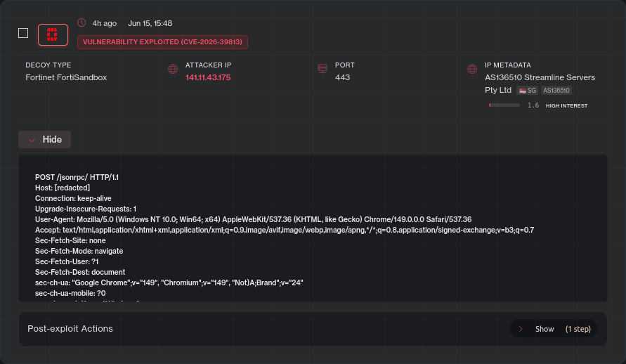This screenshot has width=626, height=364.
Task: Expand Post-exploit Actions with Show
Action: coord(554,329)
